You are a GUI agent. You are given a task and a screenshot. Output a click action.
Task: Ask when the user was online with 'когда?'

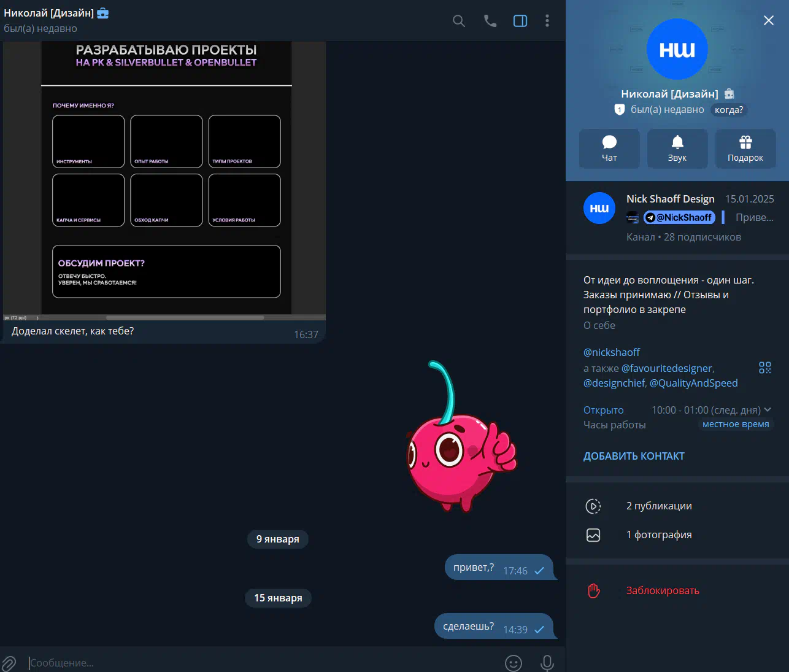729,110
